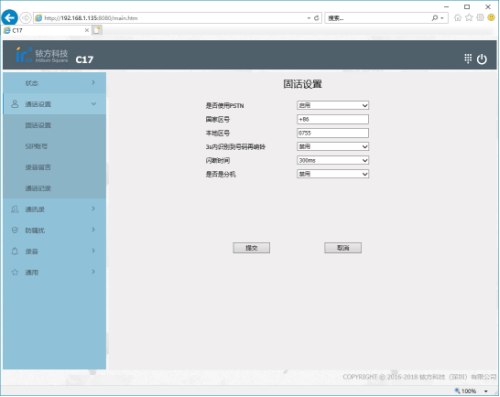Click the bell icon beside 录音
The width and height of the screenshot is (500, 397).
point(15,251)
